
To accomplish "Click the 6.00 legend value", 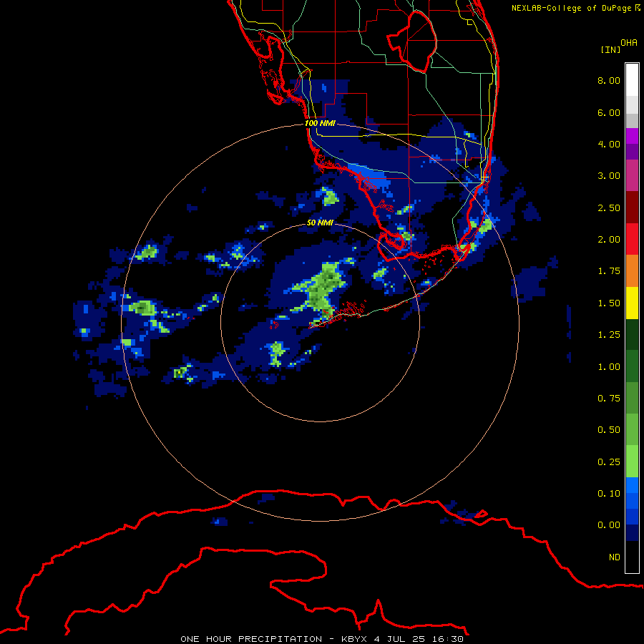I will (609, 112).
